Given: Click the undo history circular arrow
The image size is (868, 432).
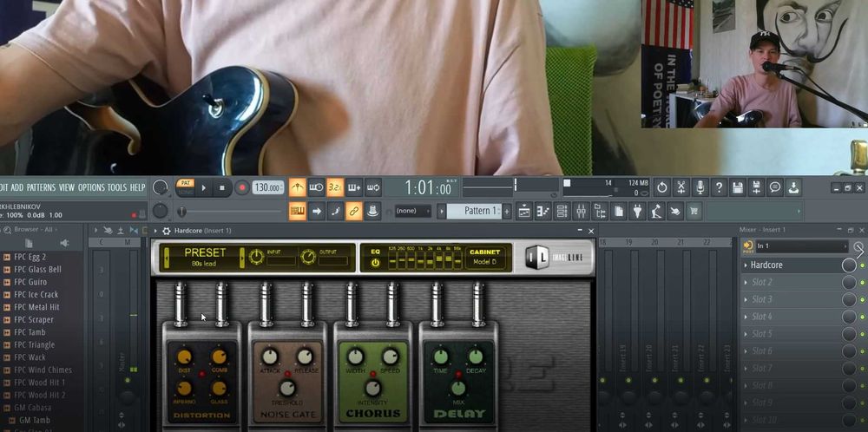Looking at the screenshot, I should click(x=662, y=187).
